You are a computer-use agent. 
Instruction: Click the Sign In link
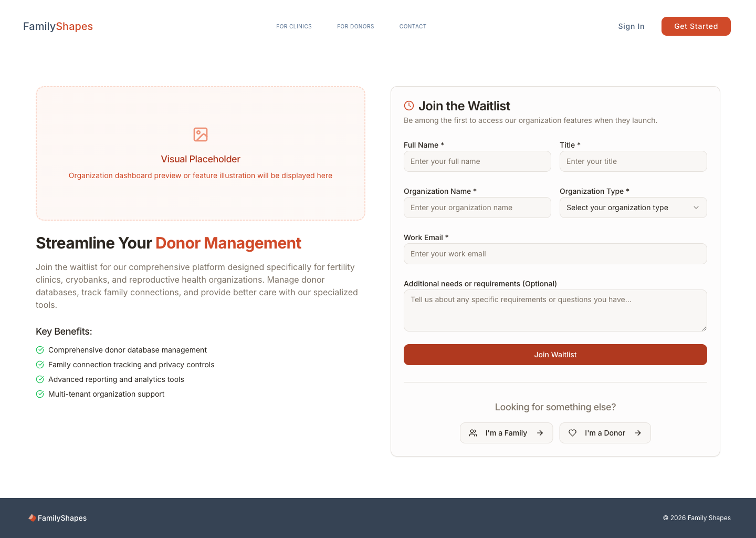coord(631,26)
